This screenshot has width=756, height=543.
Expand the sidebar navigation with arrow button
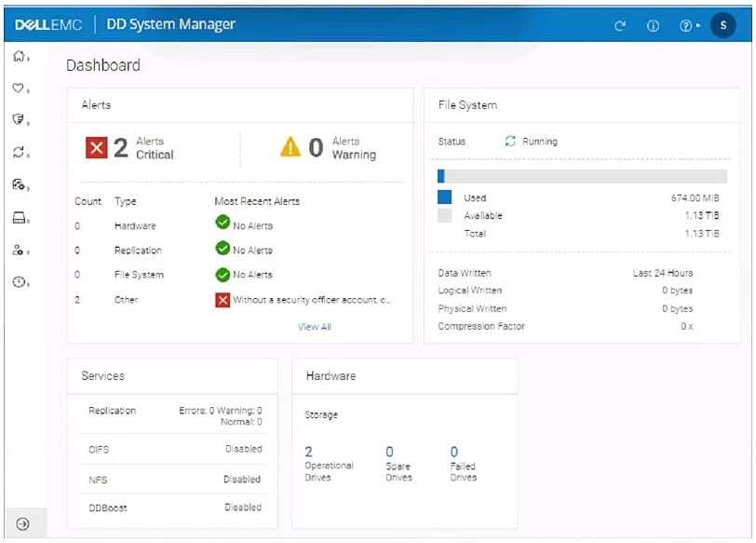[23, 523]
